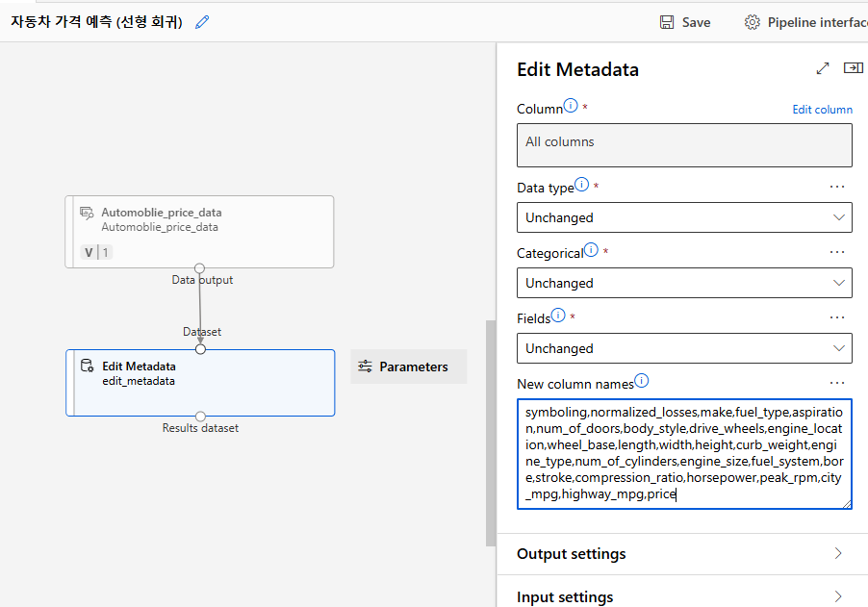Open Pipeline interface gear icon
This screenshot has height=607, width=868.
pos(752,22)
